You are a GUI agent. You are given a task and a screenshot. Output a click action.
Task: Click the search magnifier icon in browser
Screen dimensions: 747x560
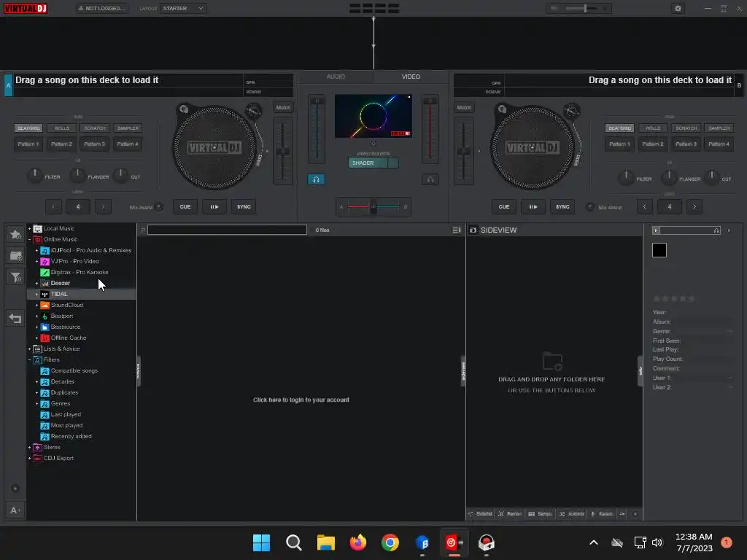142,230
